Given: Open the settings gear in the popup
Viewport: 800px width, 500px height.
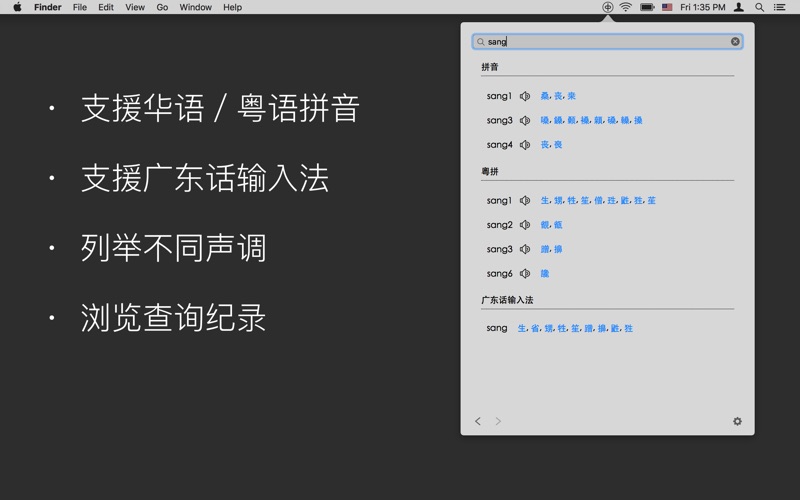Looking at the screenshot, I should (737, 422).
